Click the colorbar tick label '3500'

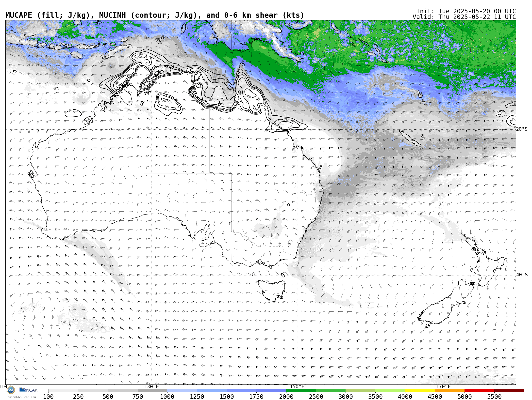375,397
